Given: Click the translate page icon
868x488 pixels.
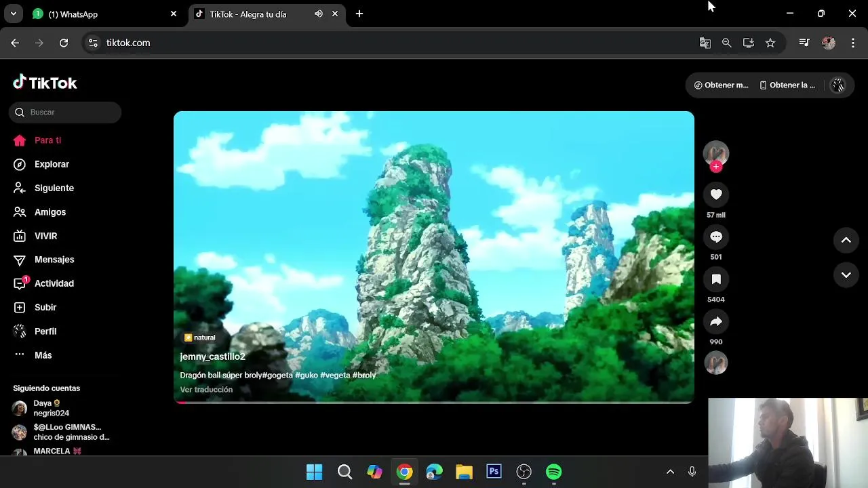Looking at the screenshot, I should tap(705, 43).
